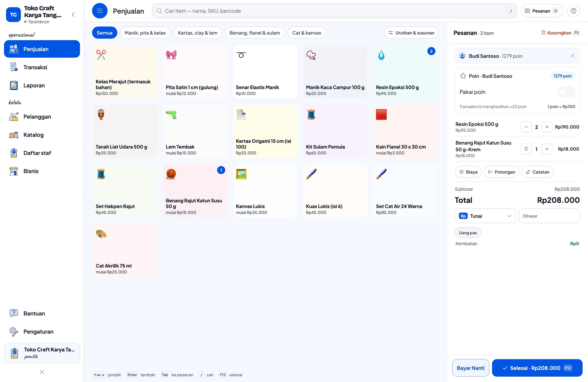Increase Resin Epoksi 500 g quantity
Image resolution: width=588 pixels, height=382 pixels.
tap(547, 127)
